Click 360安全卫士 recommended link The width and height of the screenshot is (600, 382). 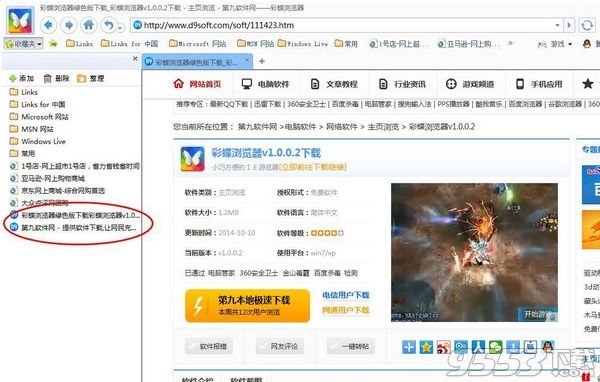click(x=307, y=104)
